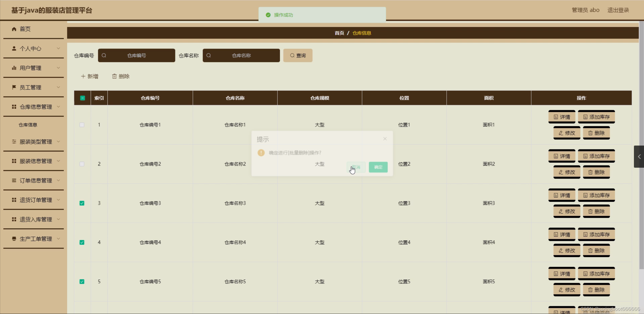Uncheck the checkbox for row 3
The width and height of the screenshot is (644, 314).
[x=82, y=203]
